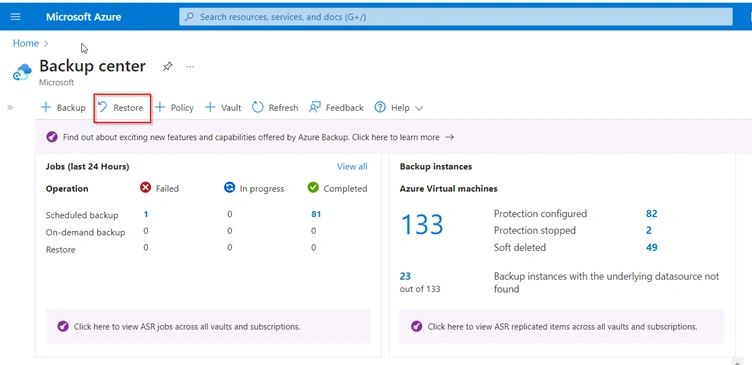Click the Backup toolbar button
752x365 pixels.
pyautogui.click(x=63, y=107)
